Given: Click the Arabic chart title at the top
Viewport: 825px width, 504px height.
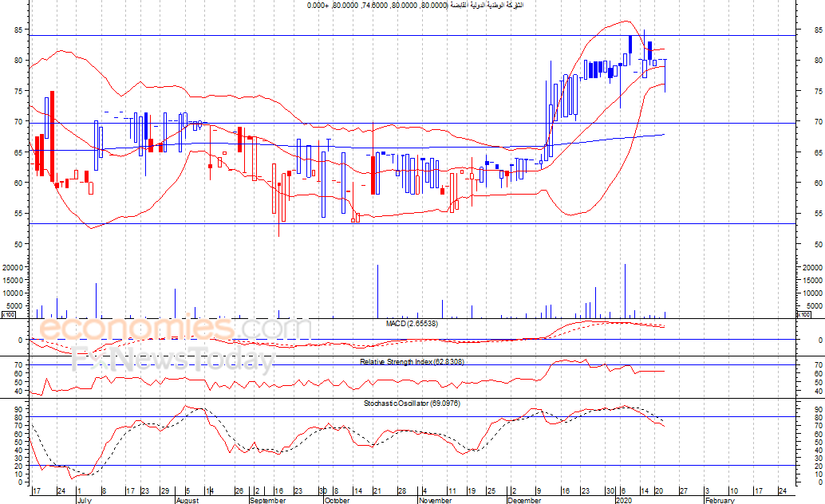Looking at the screenshot, I should tap(415, 6).
